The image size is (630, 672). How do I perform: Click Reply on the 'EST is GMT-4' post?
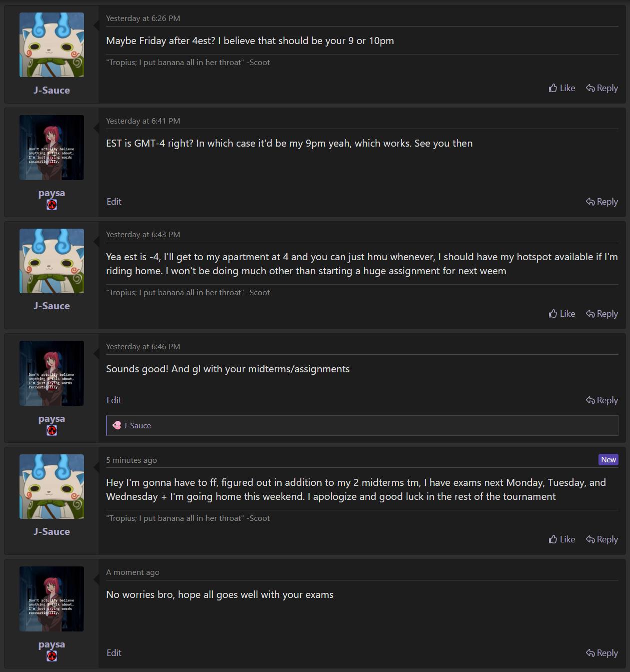click(x=602, y=202)
